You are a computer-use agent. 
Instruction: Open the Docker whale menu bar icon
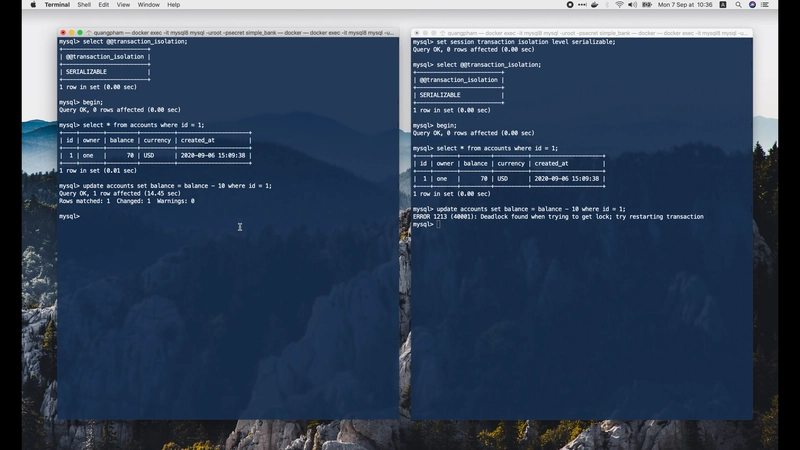point(594,5)
